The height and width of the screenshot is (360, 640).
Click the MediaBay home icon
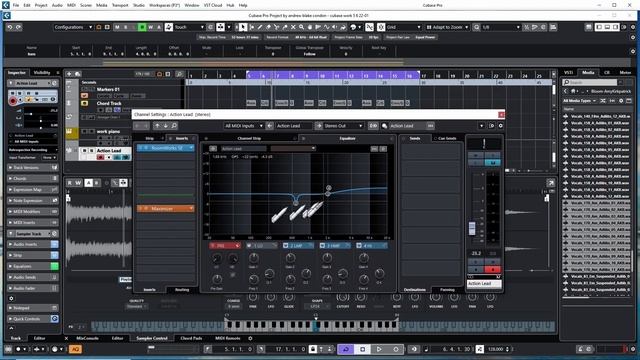pyautogui.click(x=573, y=91)
